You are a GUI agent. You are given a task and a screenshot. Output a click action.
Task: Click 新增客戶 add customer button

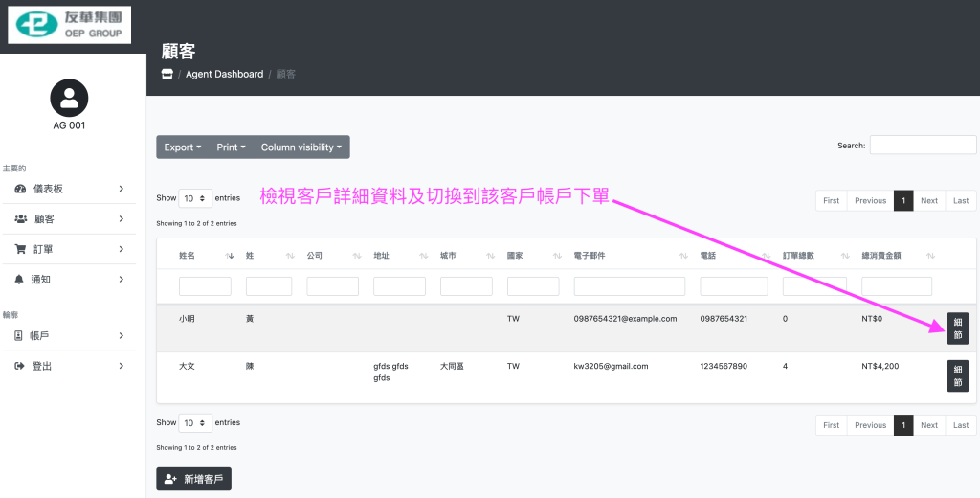(x=194, y=479)
